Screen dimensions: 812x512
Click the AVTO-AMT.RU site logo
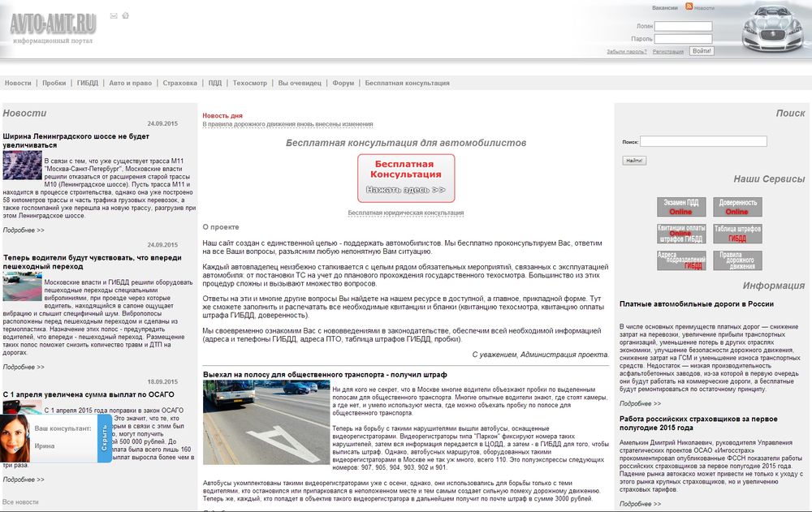pyautogui.click(x=54, y=24)
